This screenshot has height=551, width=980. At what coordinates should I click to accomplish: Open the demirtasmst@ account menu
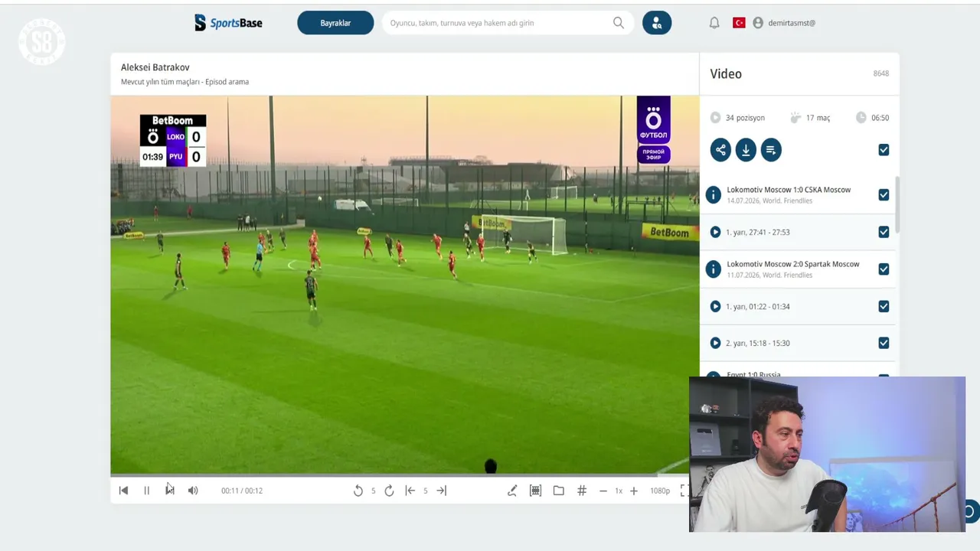(784, 23)
